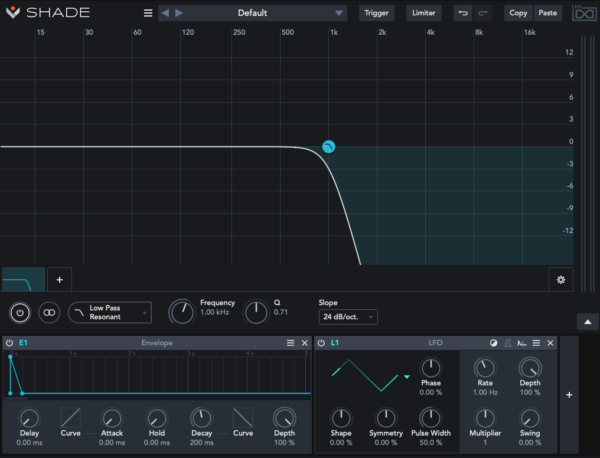
Task: Toggle the filter band power button
Action: (x=20, y=313)
